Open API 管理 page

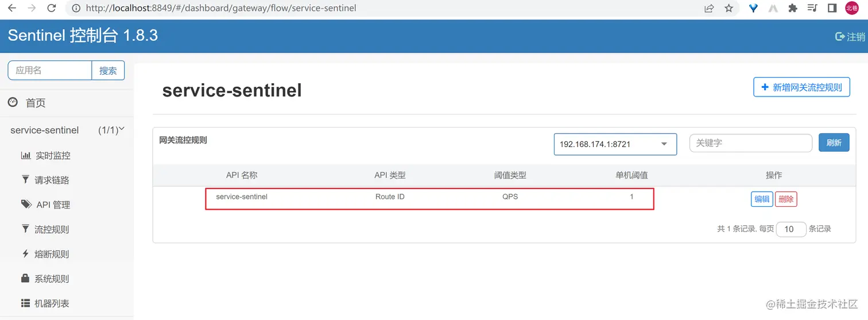point(53,205)
